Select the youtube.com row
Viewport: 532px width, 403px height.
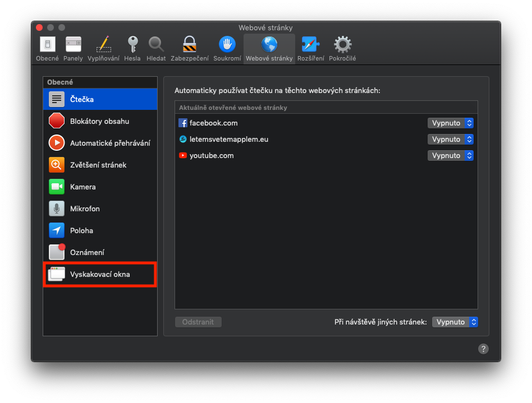[326, 156]
